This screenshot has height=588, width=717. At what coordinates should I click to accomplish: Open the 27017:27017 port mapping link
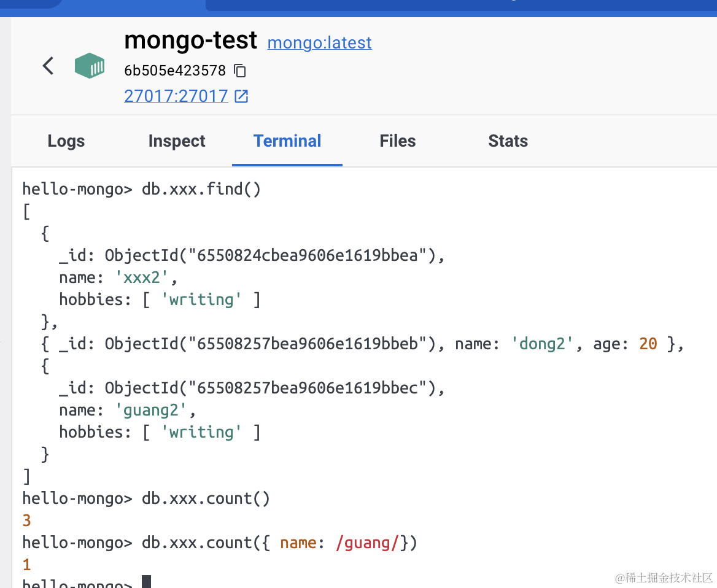coord(176,96)
